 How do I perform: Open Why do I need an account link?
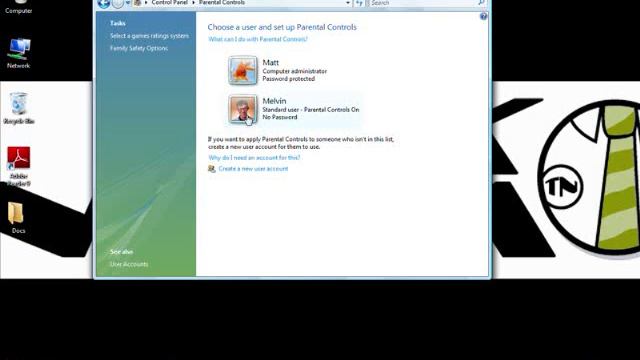point(254,158)
